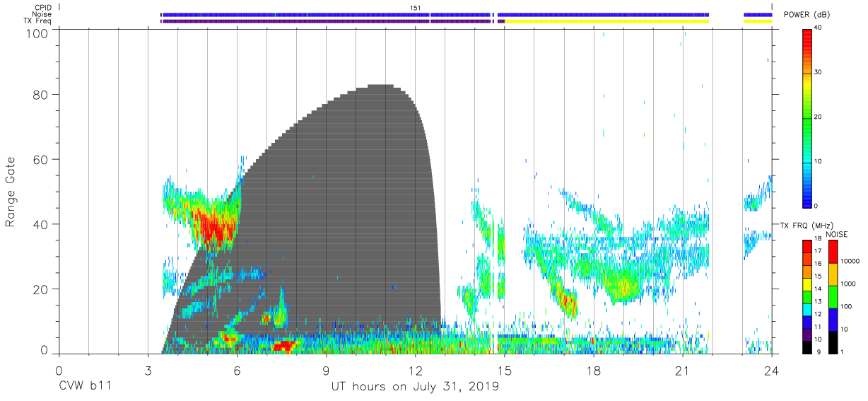Click the Noise row label at top left
Viewport: 868px width, 401px height.
(x=42, y=14)
